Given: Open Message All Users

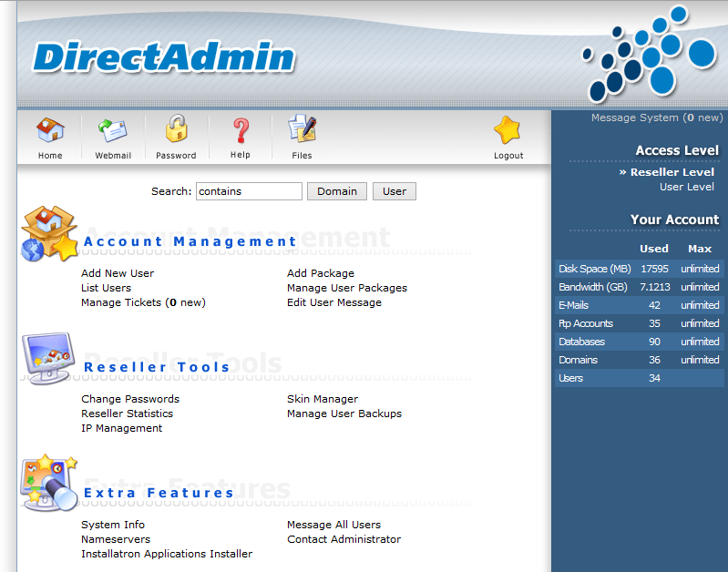Looking at the screenshot, I should click(x=333, y=525).
